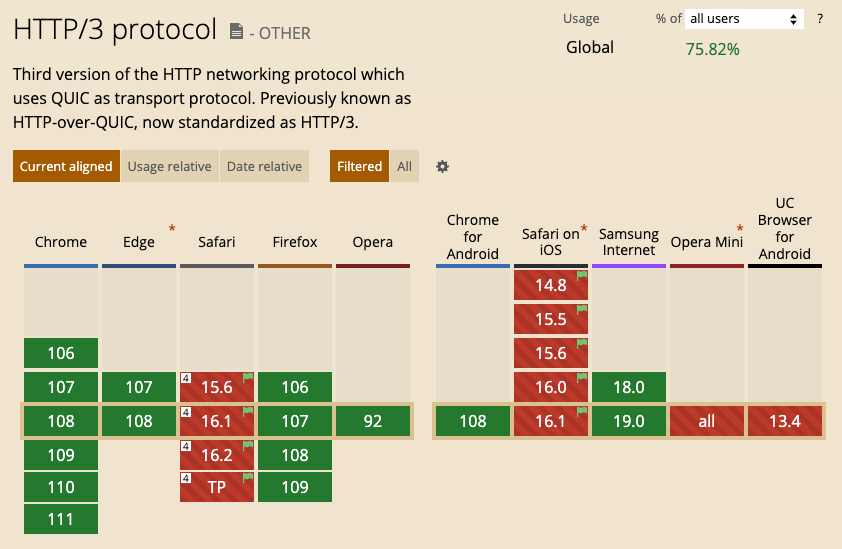Select the All browsers tab
The width and height of the screenshot is (842, 549).
coord(404,167)
